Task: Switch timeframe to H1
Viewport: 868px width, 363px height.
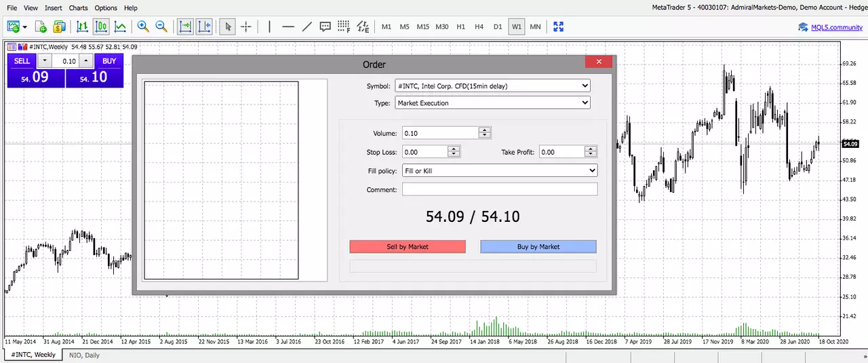Action: [461, 27]
